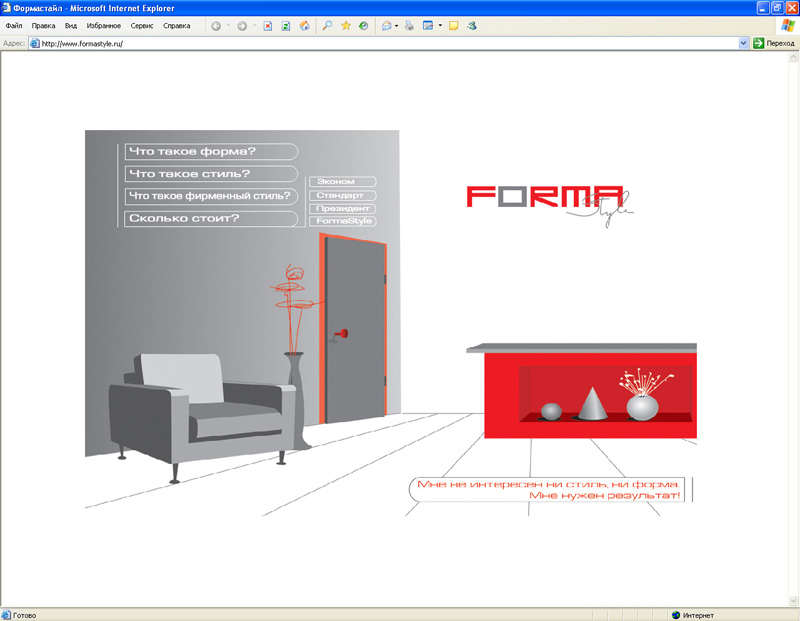Image resolution: width=800 pixels, height=621 pixels.
Task: Open the History panel
Action: (363, 26)
